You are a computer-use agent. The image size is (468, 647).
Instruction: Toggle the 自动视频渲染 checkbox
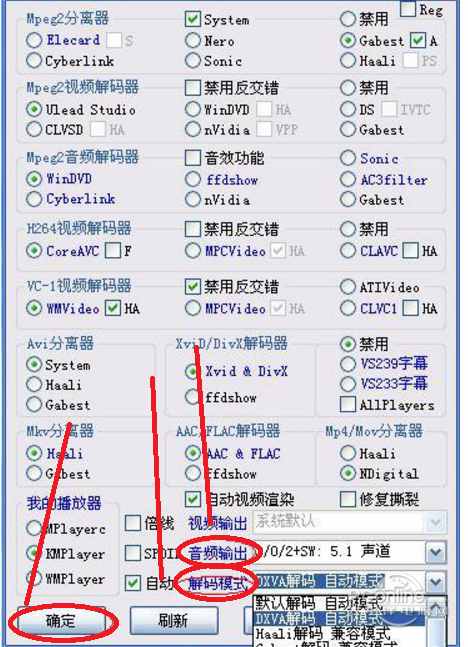[192, 499]
